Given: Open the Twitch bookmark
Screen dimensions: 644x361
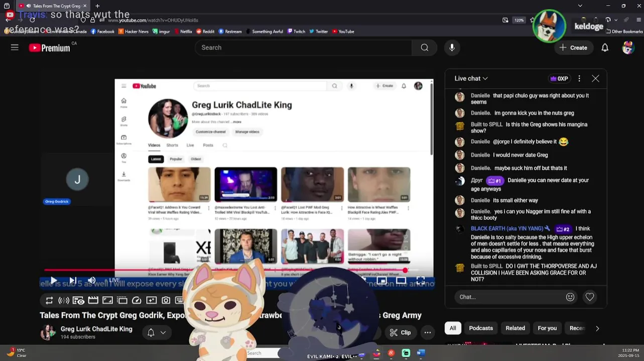Looking at the screenshot, I should pyautogui.click(x=296, y=32).
